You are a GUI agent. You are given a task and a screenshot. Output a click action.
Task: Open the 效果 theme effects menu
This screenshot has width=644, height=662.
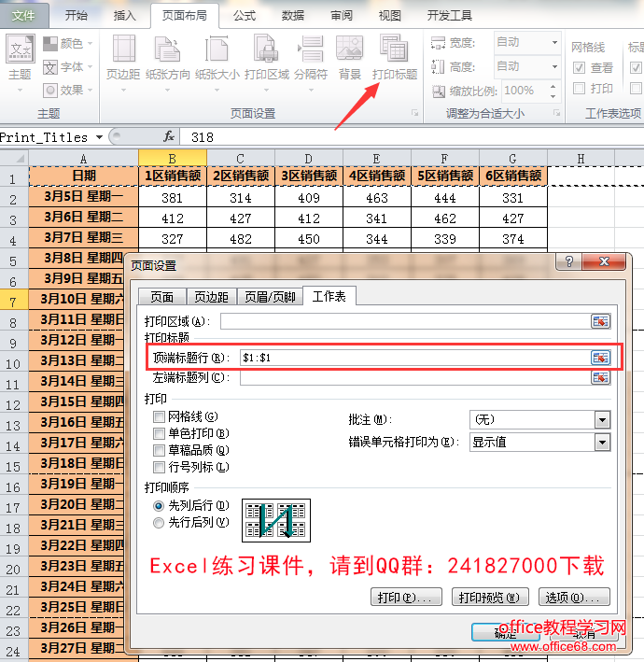click(x=67, y=90)
